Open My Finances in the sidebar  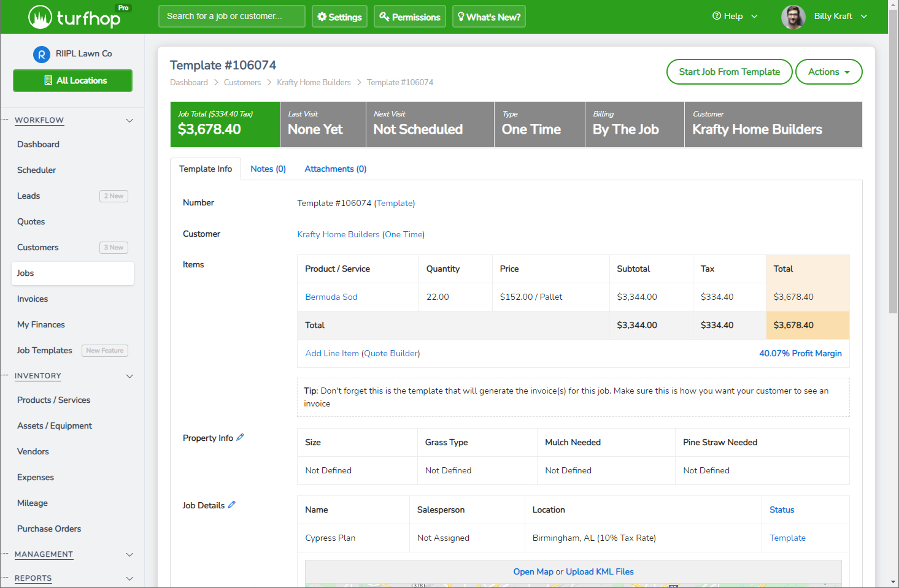click(41, 324)
